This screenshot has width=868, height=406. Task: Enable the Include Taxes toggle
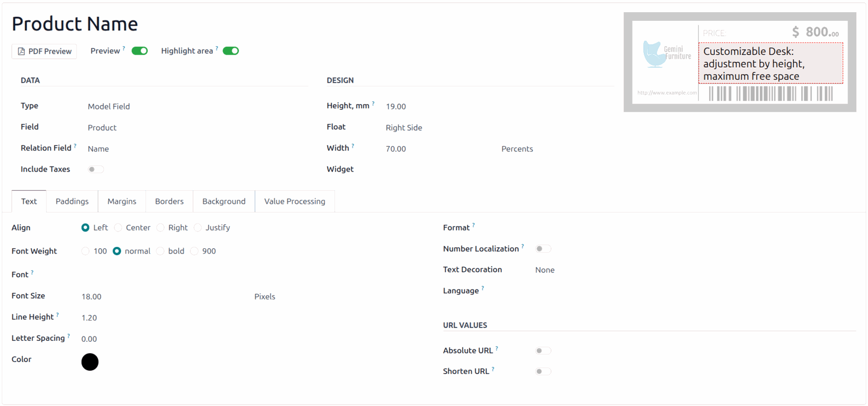coord(95,170)
